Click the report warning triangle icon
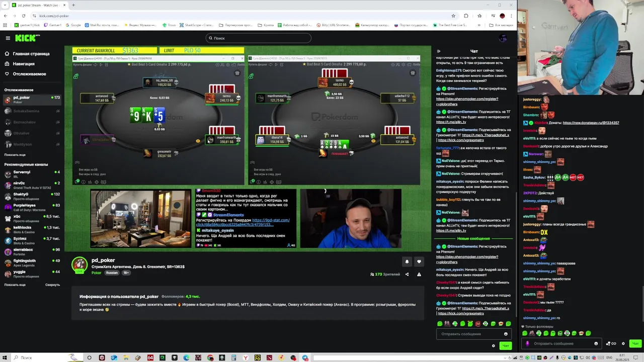Screen dimensions: 644x362 (419, 275)
